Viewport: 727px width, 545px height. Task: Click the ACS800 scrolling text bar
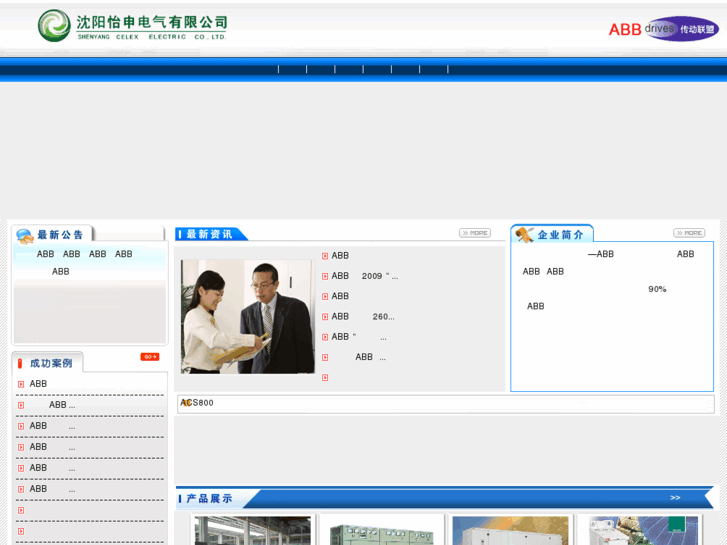445,403
